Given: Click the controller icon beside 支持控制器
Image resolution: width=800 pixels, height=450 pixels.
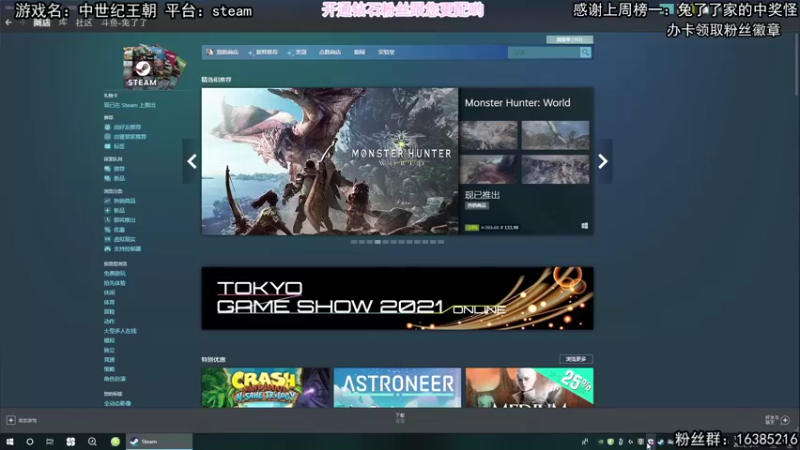Looking at the screenshot, I should click(x=107, y=249).
